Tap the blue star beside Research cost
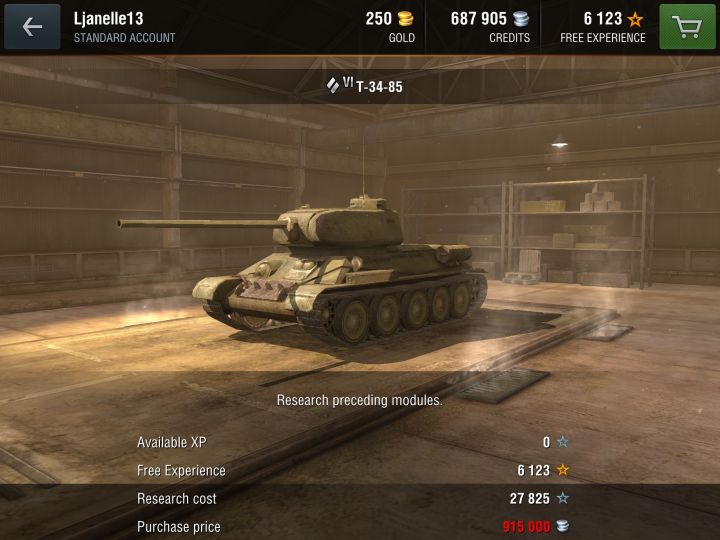Image resolution: width=720 pixels, height=540 pixels. (x=562, y=498)
